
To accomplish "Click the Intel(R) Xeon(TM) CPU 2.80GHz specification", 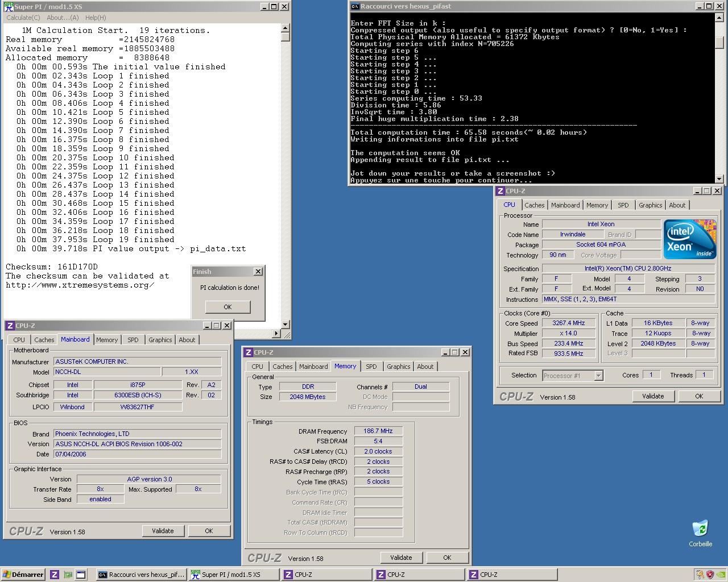I will tap(628, 268).
